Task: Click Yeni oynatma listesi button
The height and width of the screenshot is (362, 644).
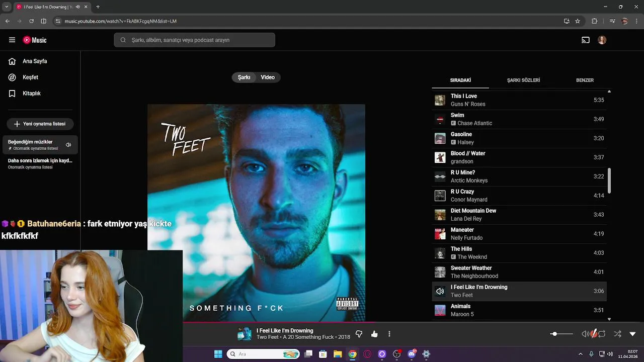Action: [x=40, y=124]
